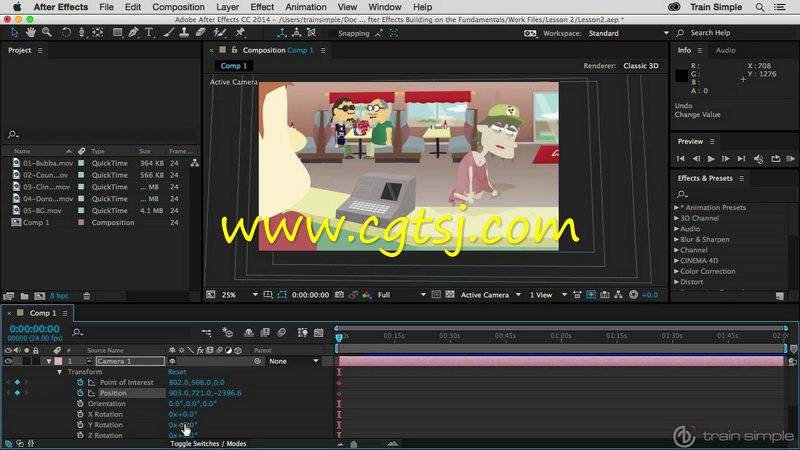The image size is (800, 450).
Task: Select the Eraser tool
Action: click(x=201, y=33)
